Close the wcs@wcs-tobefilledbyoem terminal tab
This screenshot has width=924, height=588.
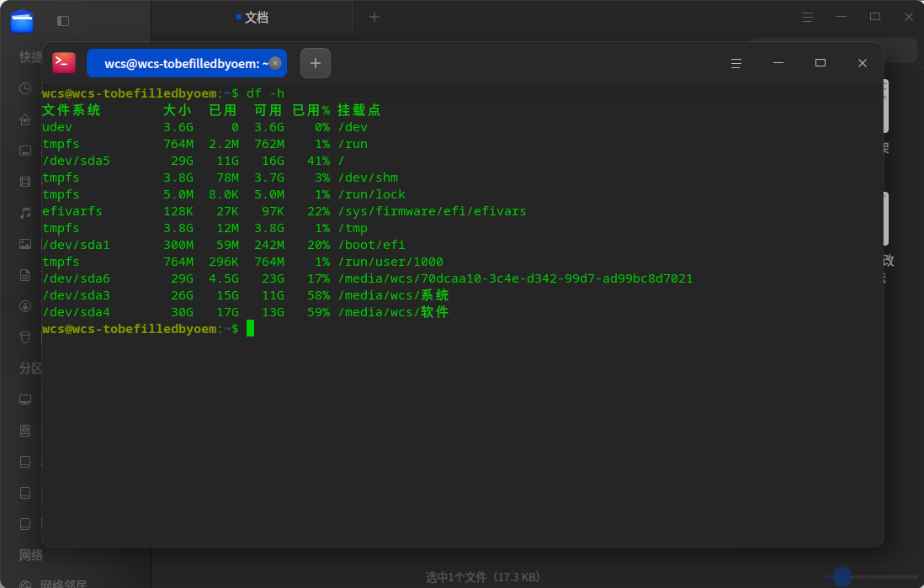[275, 63]
